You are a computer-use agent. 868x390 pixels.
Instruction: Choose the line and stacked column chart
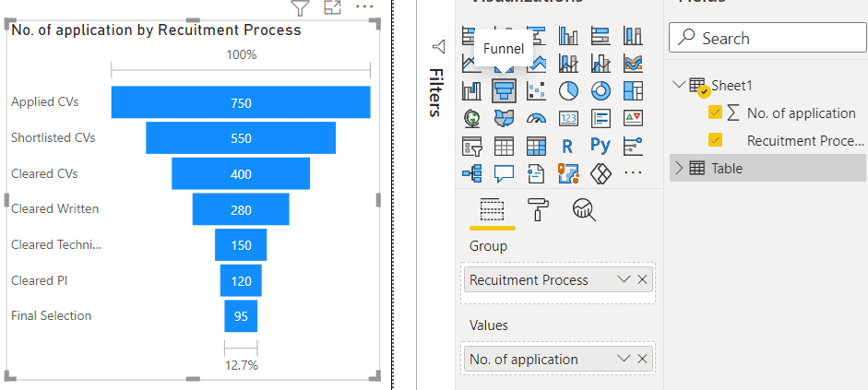(568, 63)
